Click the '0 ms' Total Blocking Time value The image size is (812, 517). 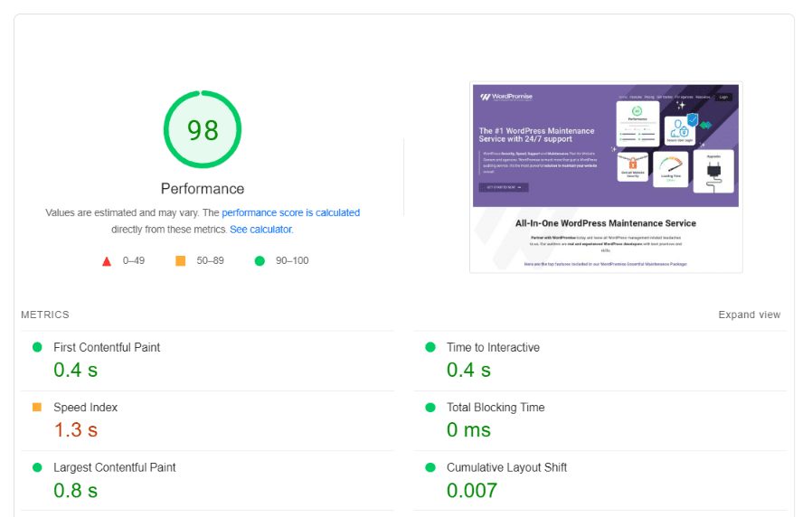(x=468, y=430)
